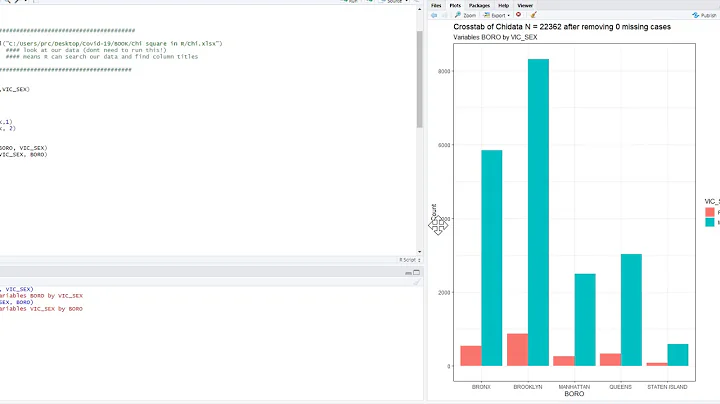Screen dimensions: 720x404
Task: Click the teal male legend swatch
Action: [710, 222]
